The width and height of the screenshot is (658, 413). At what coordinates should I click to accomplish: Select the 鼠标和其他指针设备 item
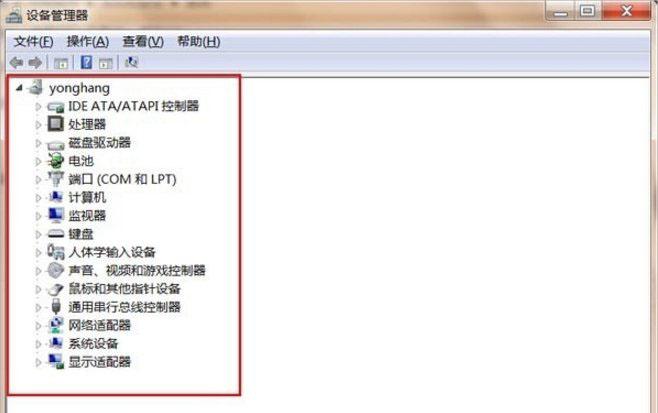124,289
